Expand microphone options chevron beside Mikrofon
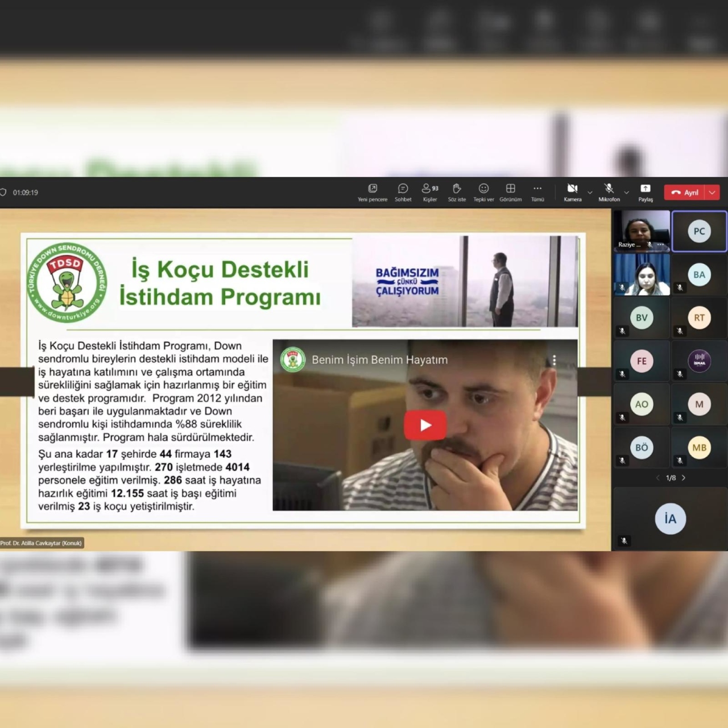The width and height of the screenshot is (728, 728). coord(626,193)
